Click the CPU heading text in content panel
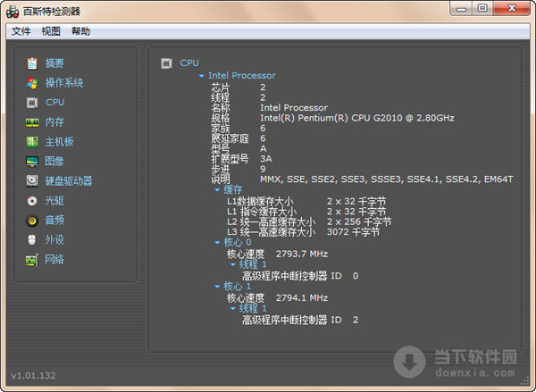The width and height of the screenshot is (536, 392). point(189,63)
